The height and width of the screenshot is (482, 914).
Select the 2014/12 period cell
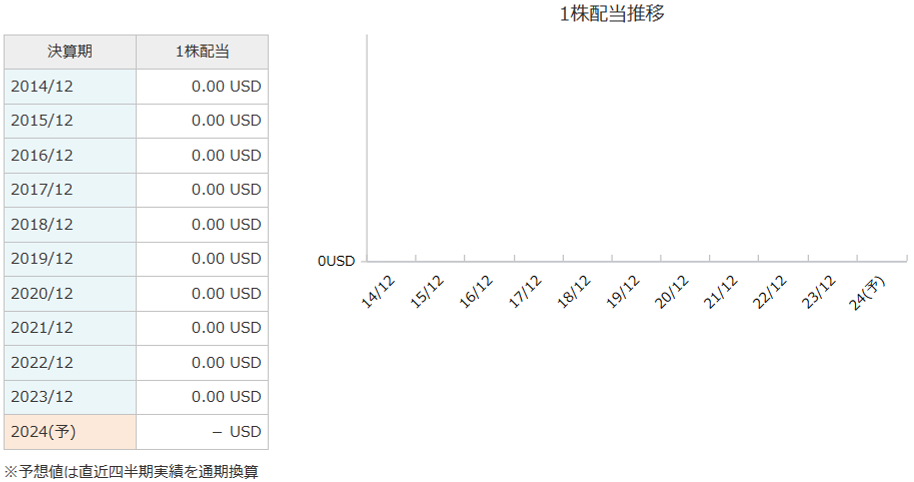tap(70, 86)
